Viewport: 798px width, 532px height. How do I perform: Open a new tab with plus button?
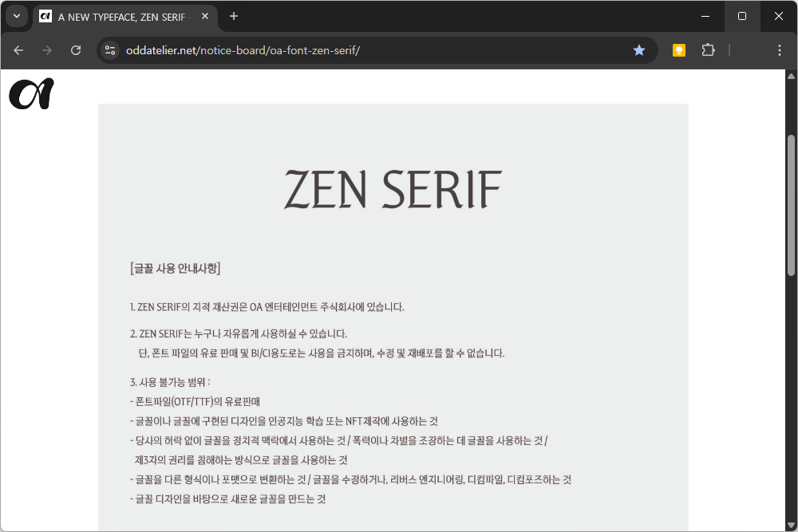[x=234, y=16]
